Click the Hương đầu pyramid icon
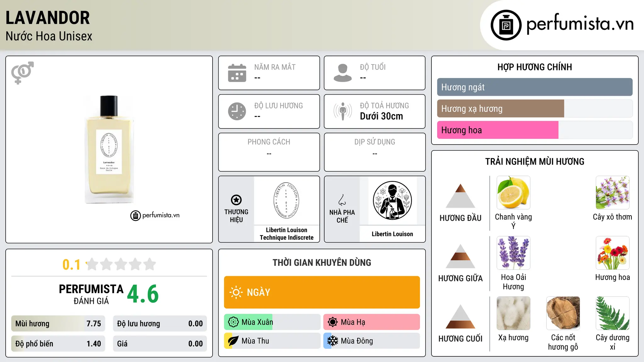Viewport: 644px width, 362px height. click(x=460, y=196)
